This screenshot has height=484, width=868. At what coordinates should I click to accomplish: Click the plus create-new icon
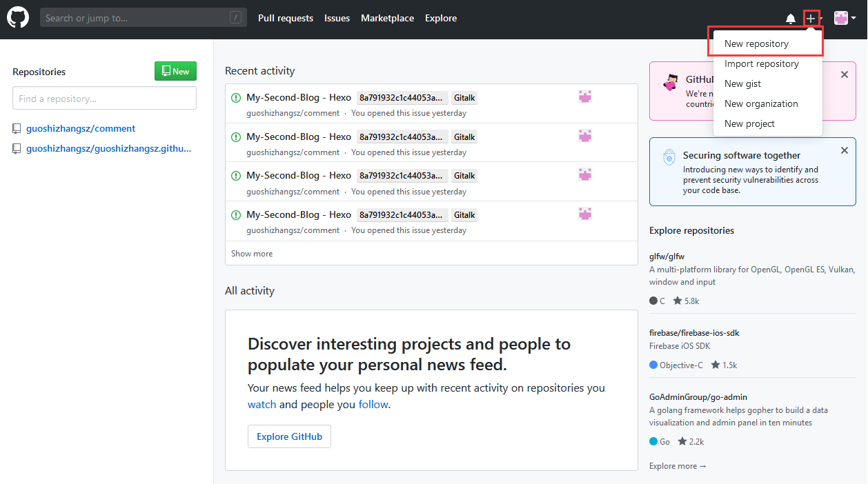coord(811,19)
